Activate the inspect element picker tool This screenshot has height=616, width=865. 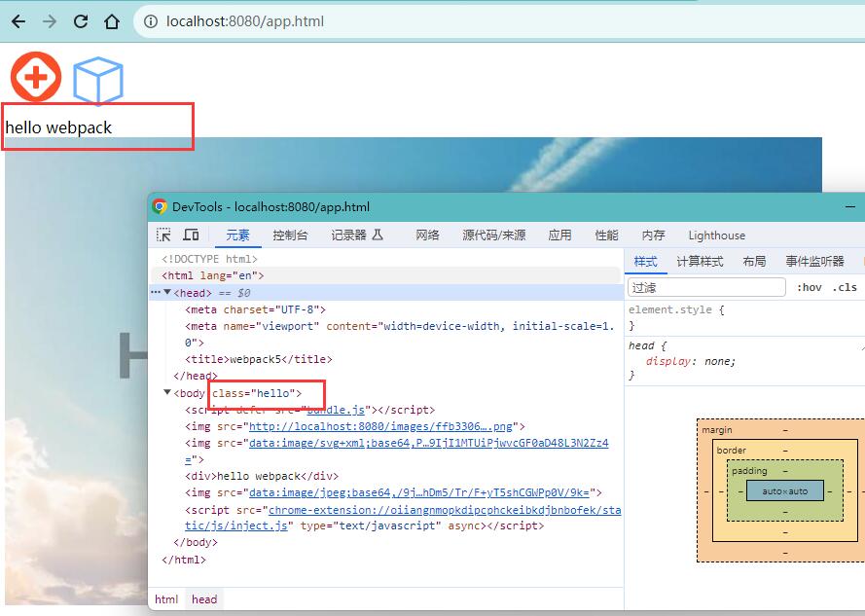[x=163, y=236]
